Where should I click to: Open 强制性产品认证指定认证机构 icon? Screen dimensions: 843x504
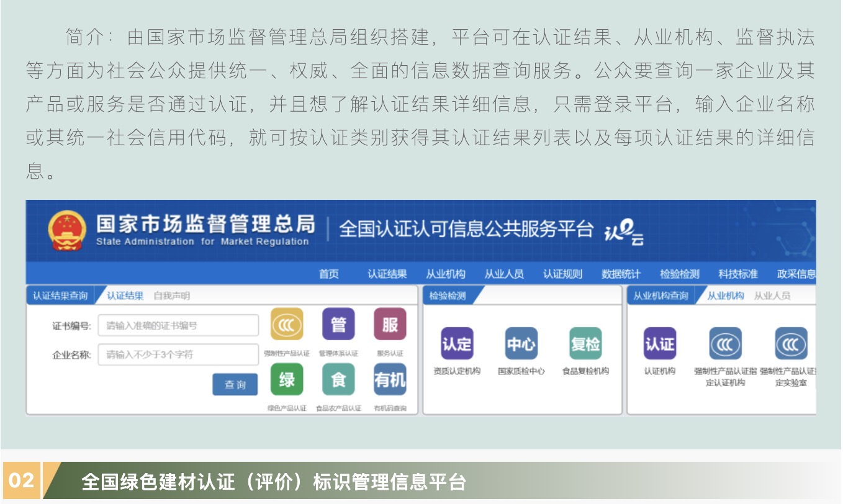click(725, 344)
